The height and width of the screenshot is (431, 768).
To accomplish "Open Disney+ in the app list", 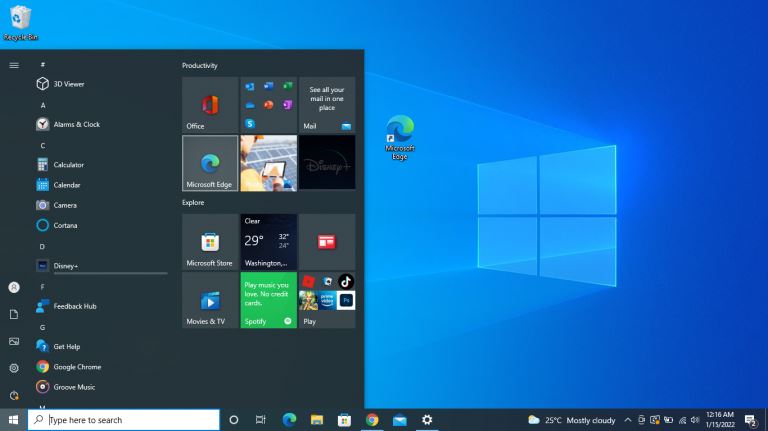I will click(x=100, y=266).
